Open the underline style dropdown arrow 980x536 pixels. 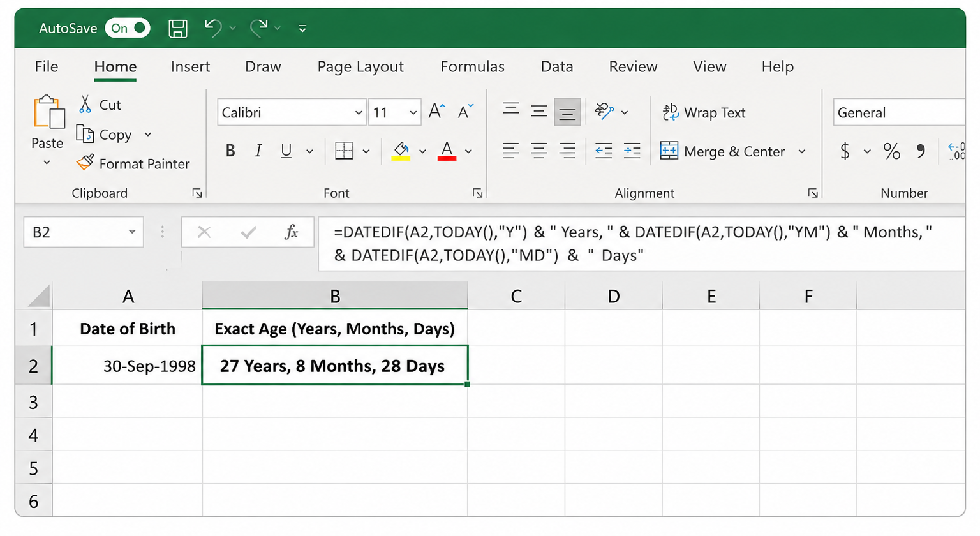pyautogui.click(x=309, y=151)
